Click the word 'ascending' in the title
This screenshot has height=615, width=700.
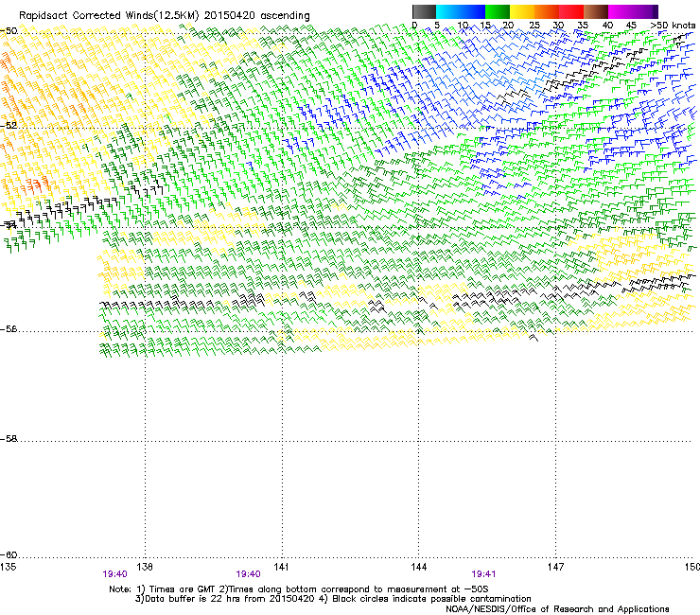[286, 16]
